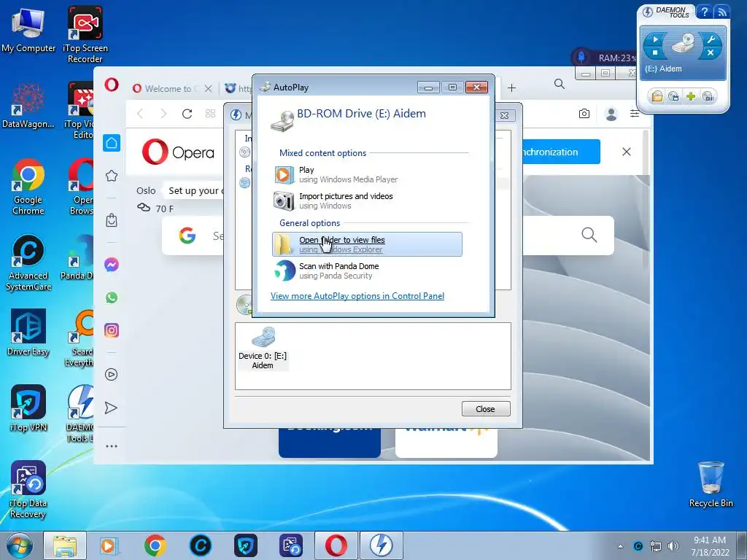
Task: Click the green plus icon in DAEMON Tools gadget
Action: click(x=691, y=97)
